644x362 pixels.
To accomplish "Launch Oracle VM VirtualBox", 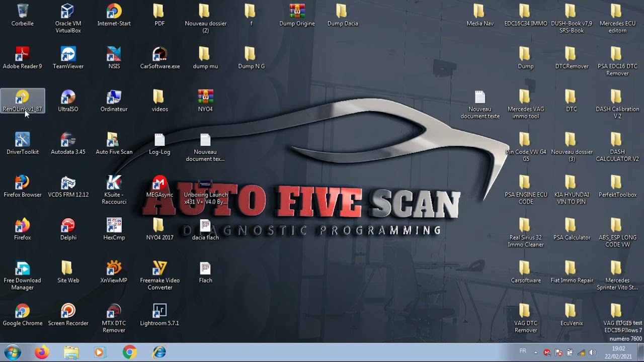I will (68, 19).
